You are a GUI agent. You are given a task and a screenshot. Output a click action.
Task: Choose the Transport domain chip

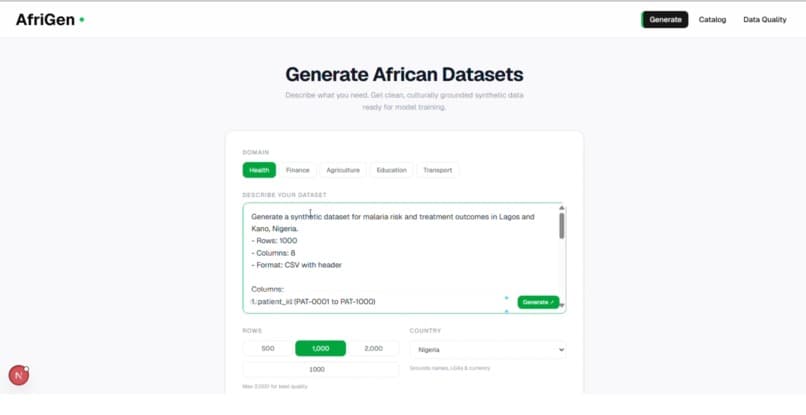click(x=437, y=170)
